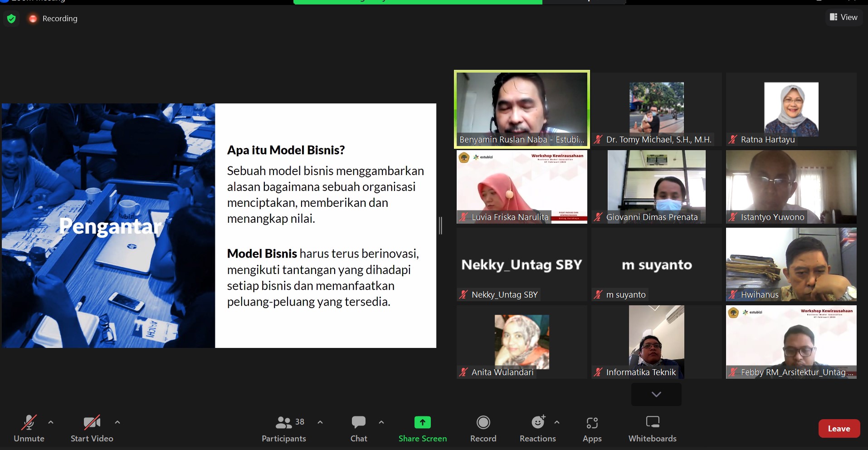Click the green Share Screen icon
The width and height of the screenshot is (868, 450).
click(422, 423)
